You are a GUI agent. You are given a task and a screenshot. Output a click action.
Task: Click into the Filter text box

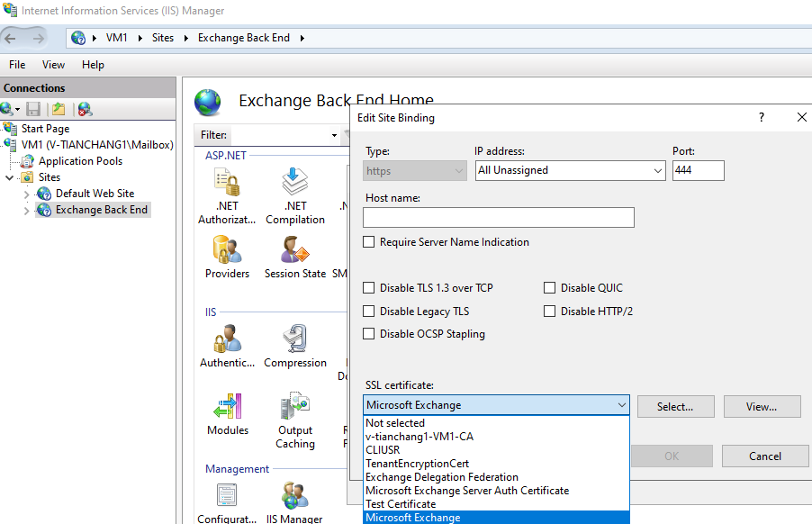pos(280,135)
